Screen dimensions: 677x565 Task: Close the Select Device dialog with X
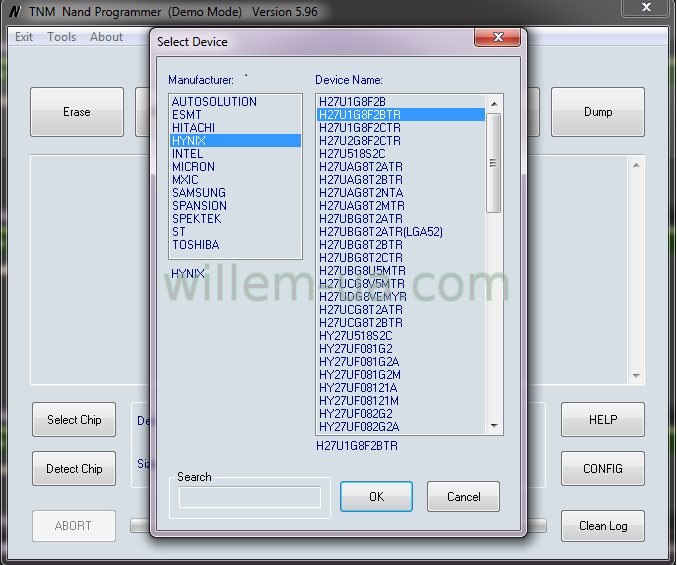[x=497, y=37]
